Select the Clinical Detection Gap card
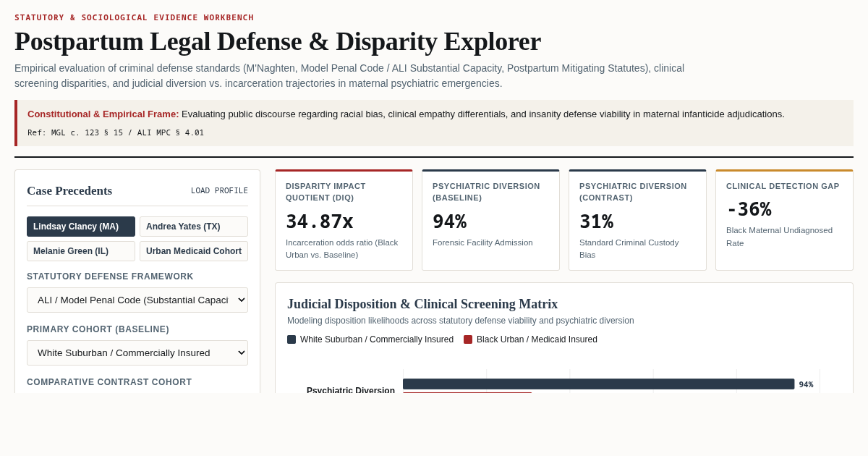 coord(784,220)
